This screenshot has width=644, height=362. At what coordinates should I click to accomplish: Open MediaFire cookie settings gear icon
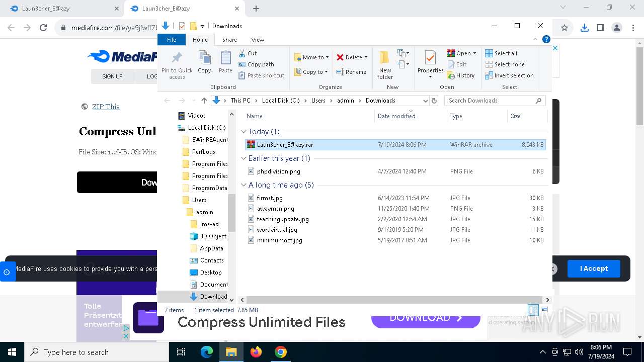click(x=7, y=272)
